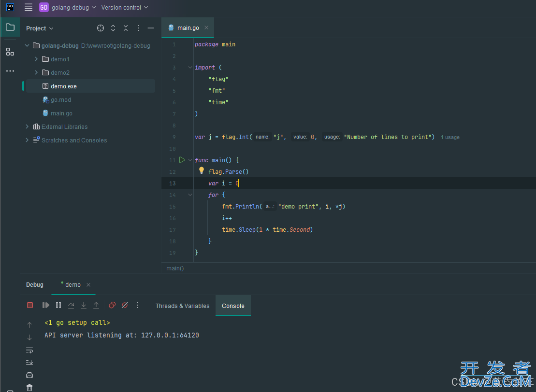Click 1 usage inlay hint
Viewport: 536px width, 392px height.
450,137
